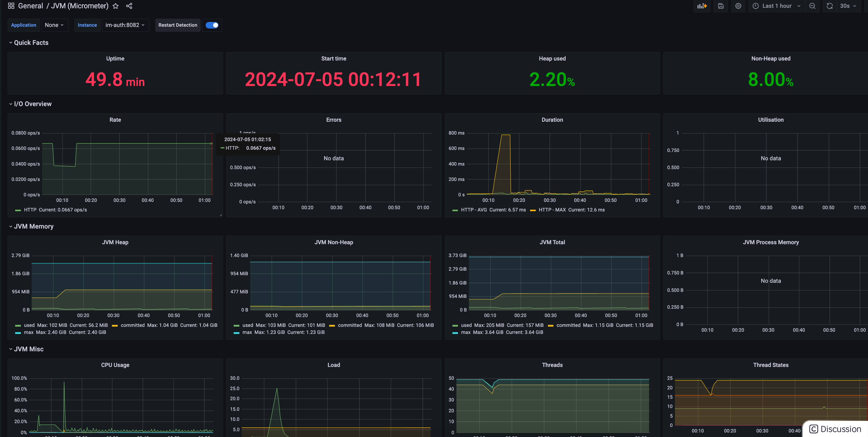Open the share dashboard icon
The height and width of the screenshot is (437, 868).
coord(129,6)
